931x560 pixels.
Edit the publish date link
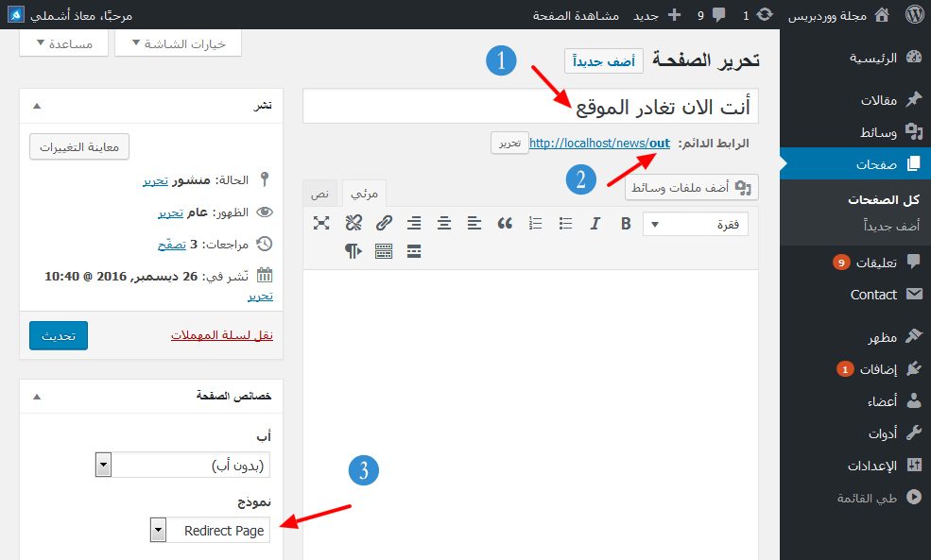coord(261,296)
